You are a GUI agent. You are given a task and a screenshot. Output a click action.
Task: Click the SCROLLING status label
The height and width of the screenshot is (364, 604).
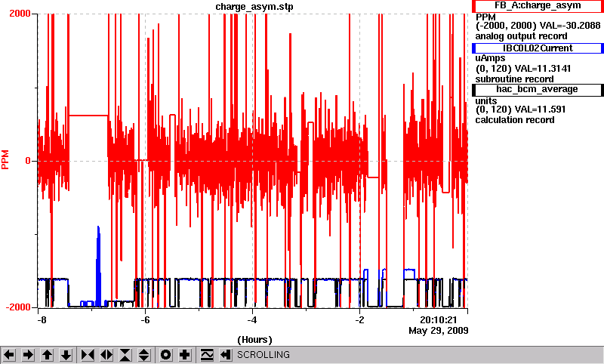click(263, 355)
